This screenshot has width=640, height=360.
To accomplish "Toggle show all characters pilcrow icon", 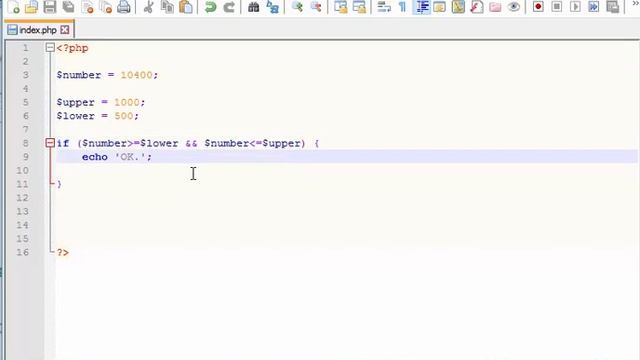I will click(x=402, y=7).
